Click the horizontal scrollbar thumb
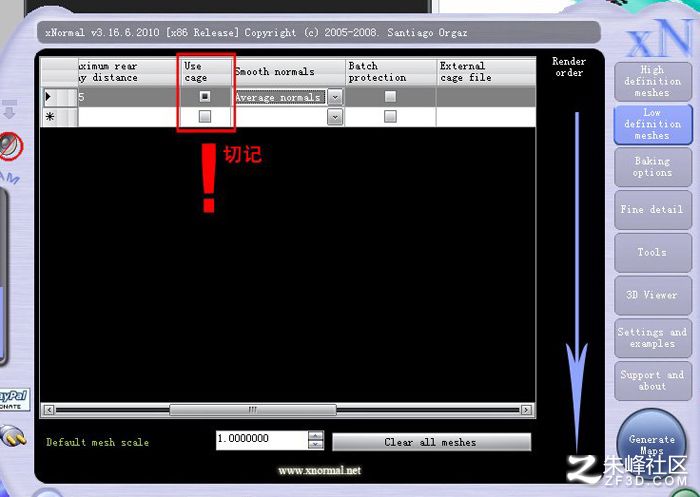Image resolution: width=700 pixels, height=497 pixels. click(253, 409)
